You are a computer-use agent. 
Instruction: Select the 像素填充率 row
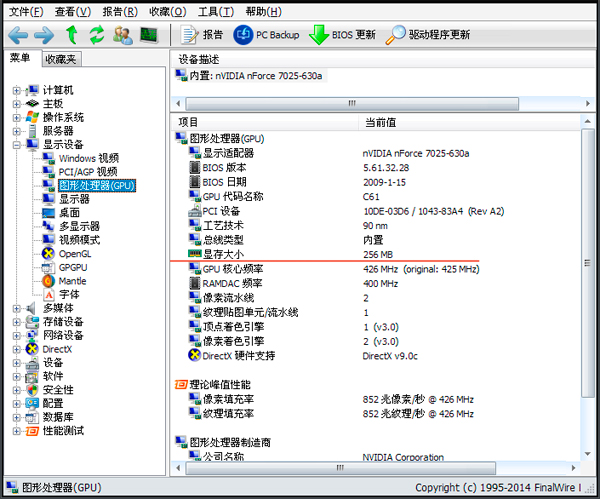pyautogui.click(x=375, y=399)
